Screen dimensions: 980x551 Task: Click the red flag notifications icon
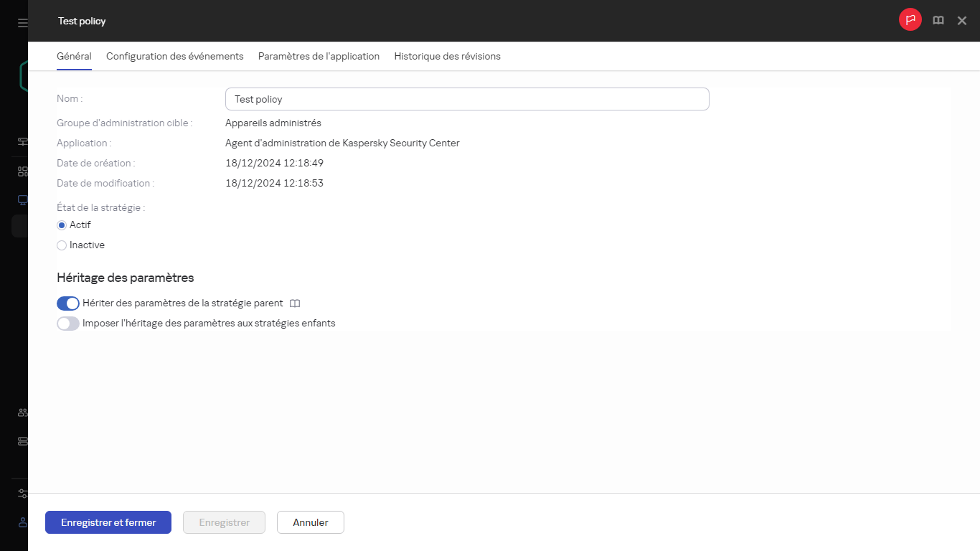click(x=910, y=20)
